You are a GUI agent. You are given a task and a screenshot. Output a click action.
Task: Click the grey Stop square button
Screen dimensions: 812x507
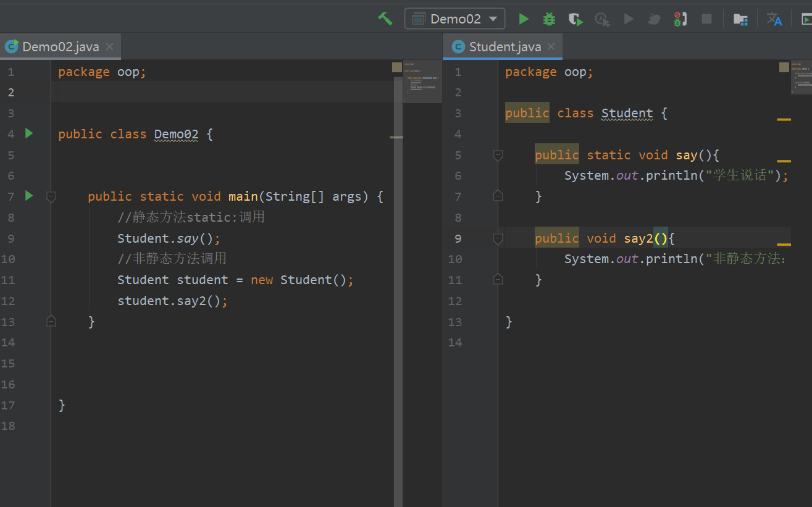point(706,19)
